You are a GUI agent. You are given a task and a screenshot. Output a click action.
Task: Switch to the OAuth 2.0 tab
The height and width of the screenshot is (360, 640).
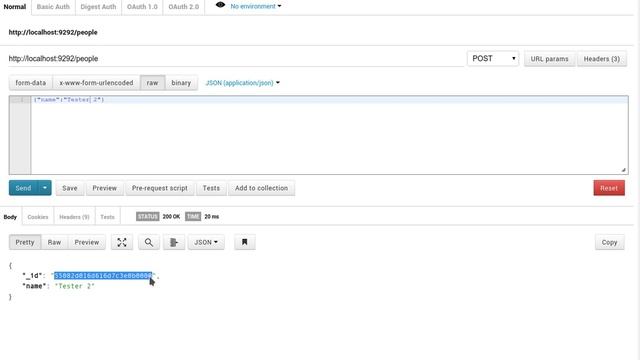click(x=184, y=7)
